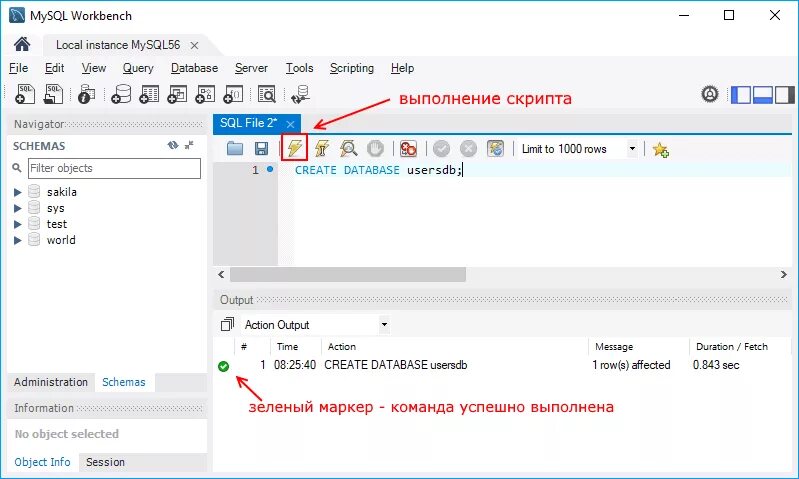The image size is (799, 479).
Task: Close the Local instance MySQL56 tab
Action: click(194, 45)
